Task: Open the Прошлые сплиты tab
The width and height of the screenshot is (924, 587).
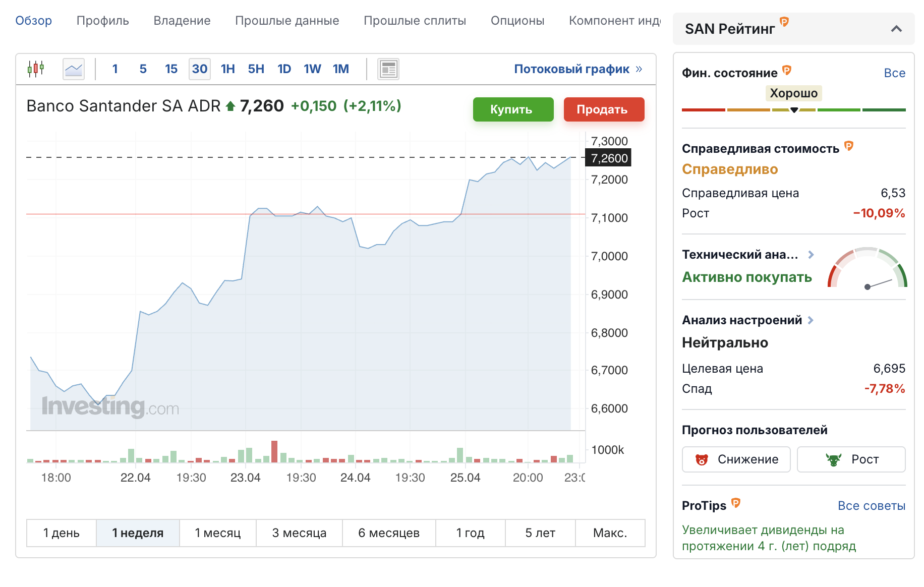Action: [415, 21]
